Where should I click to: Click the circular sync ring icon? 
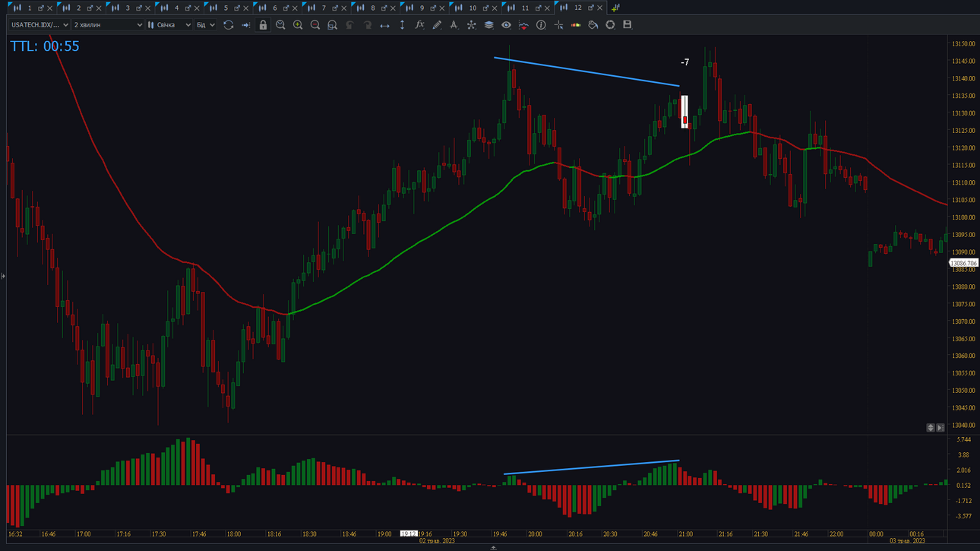pyautogui.click(x=610, y=25)
